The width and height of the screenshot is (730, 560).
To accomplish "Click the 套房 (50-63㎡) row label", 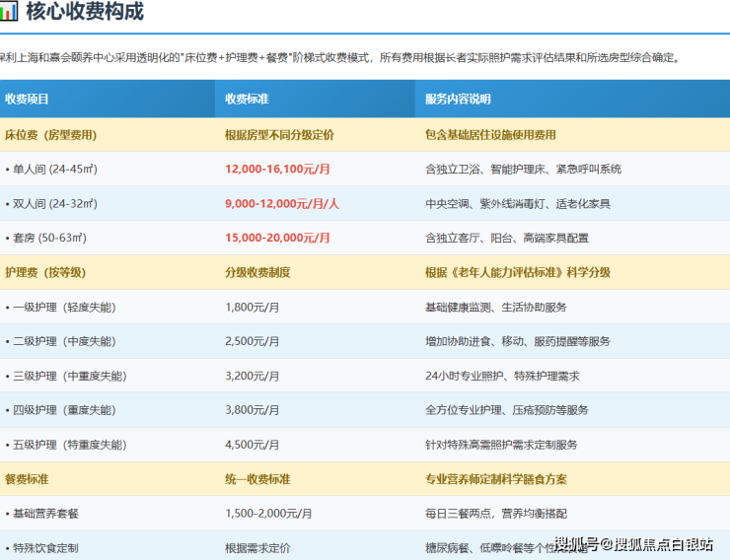I will (x=46, y=238).
